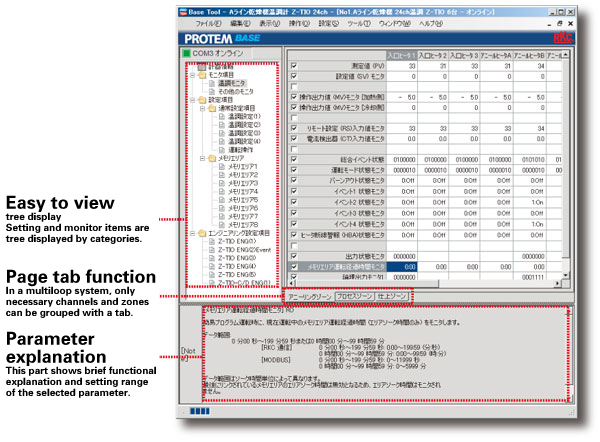The width and height of the screenshot is (600, 442).
Task: Click the 設定項目 folder icon
Action: point(202,100)
